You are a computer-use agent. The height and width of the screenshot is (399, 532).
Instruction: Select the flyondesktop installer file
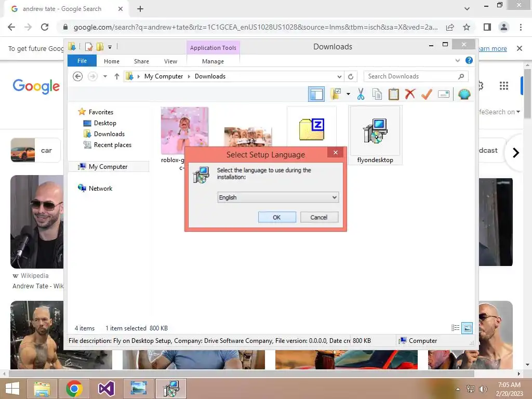pyautogui.click(x=375, y=136)
